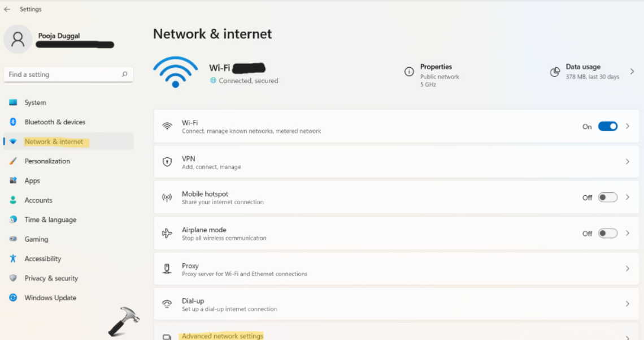Expand the VPN row chevron

[x=627, y=162]
